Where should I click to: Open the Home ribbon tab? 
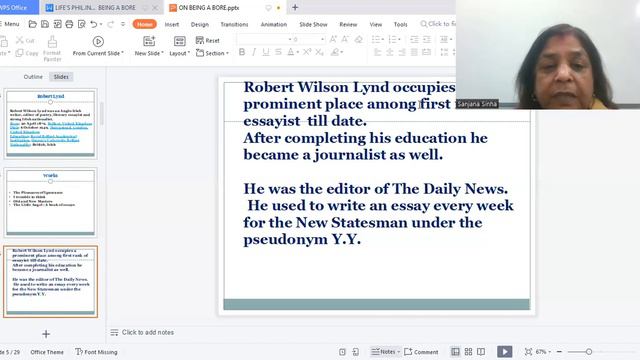(144, 24)
